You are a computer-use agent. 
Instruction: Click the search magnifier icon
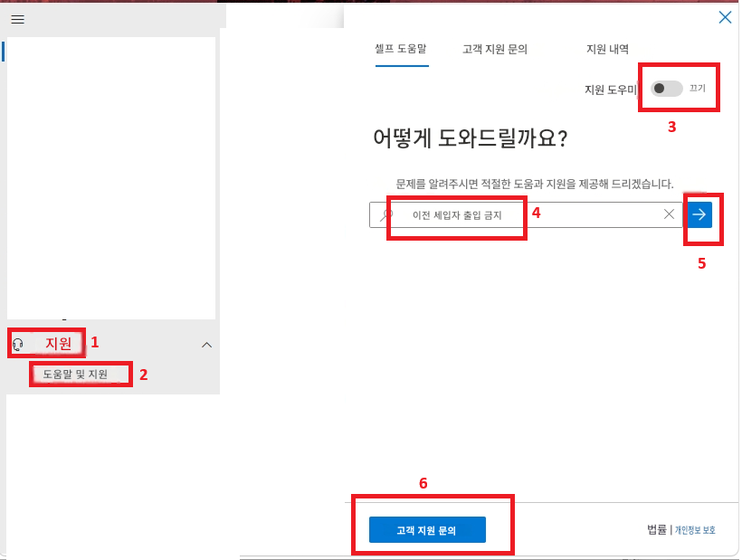tap(386, 215)
